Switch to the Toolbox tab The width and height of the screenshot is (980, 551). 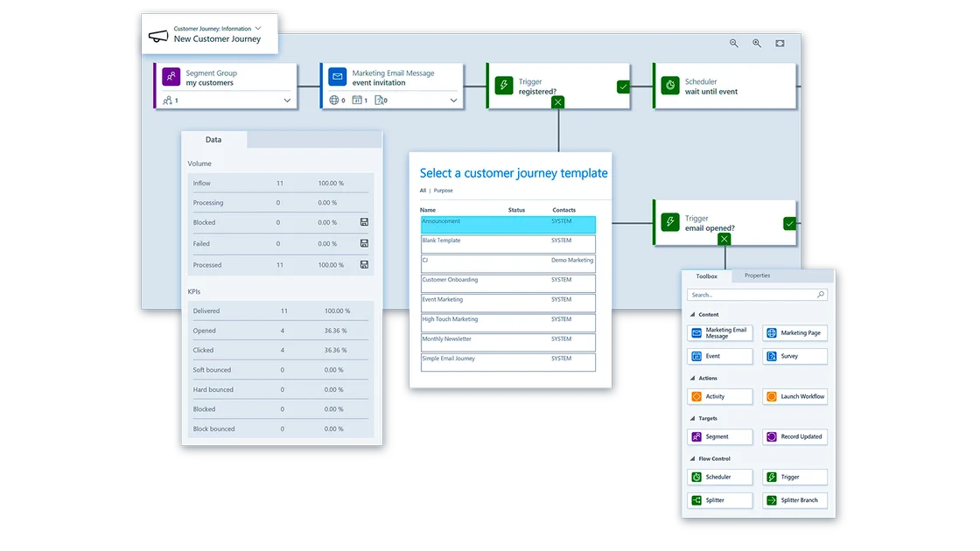[707, 276]
